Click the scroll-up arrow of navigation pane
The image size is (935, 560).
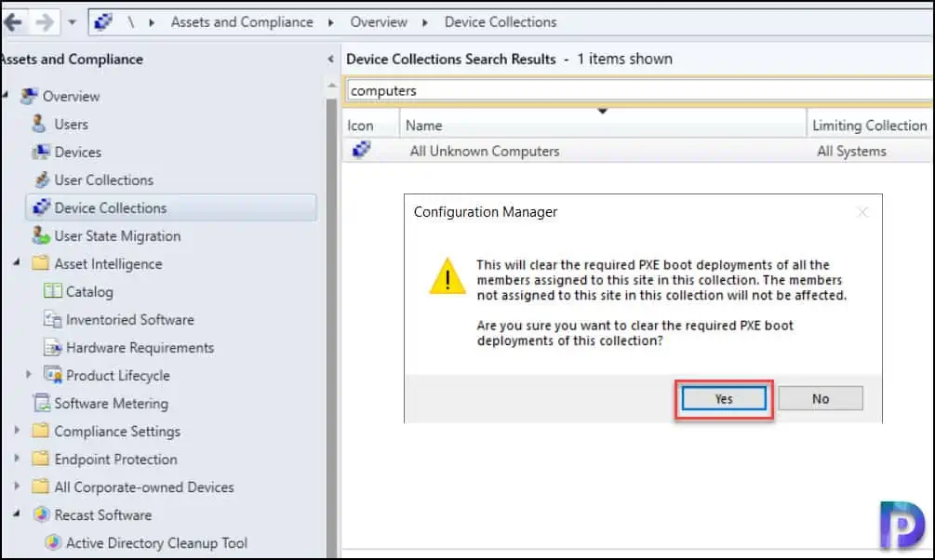pyautogui.click(x=331, y=87)
